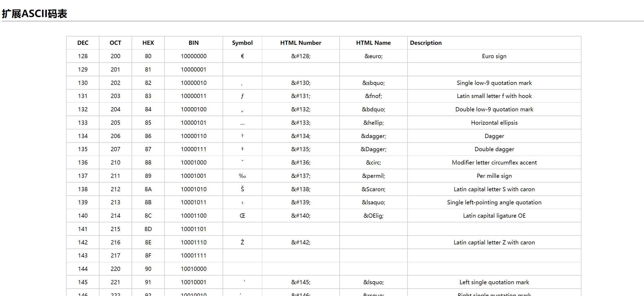This screenshot has width=644, height=296.
Task: Click the Description column header
Action: 426,43
